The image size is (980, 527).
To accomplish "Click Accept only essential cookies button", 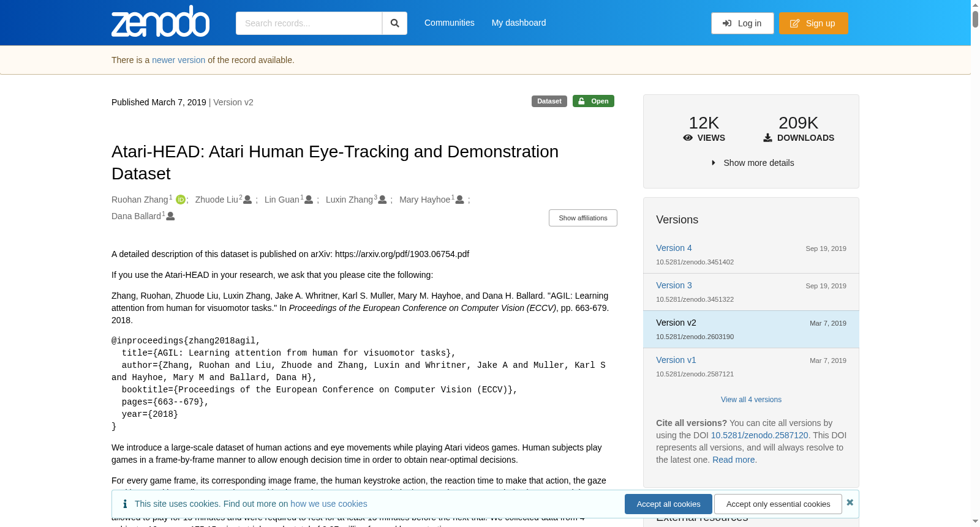I will click(x=778, y=504).
